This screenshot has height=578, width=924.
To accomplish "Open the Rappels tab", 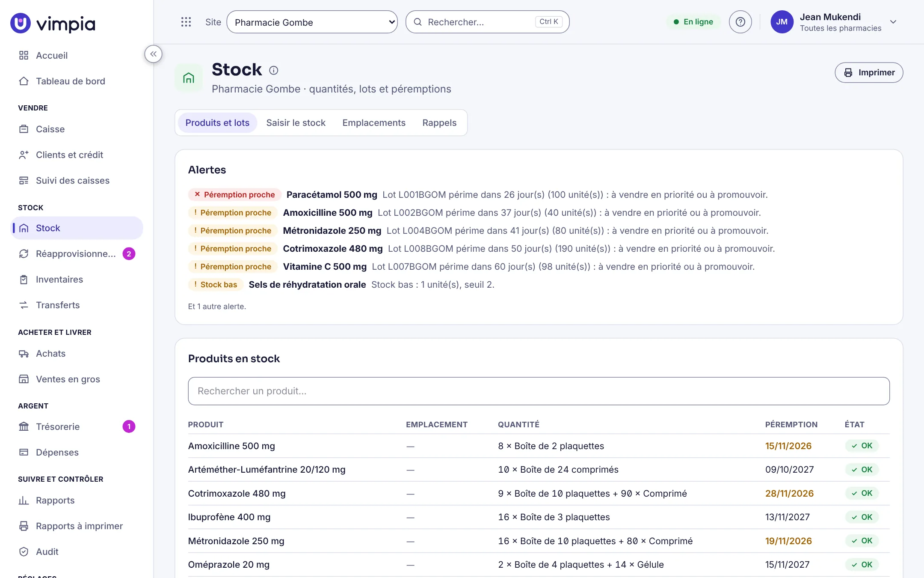I will 439,122.
